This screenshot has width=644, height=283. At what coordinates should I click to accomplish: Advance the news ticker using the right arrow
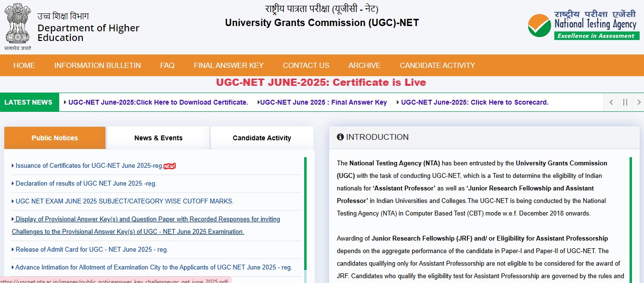click(x=639, y=102)
